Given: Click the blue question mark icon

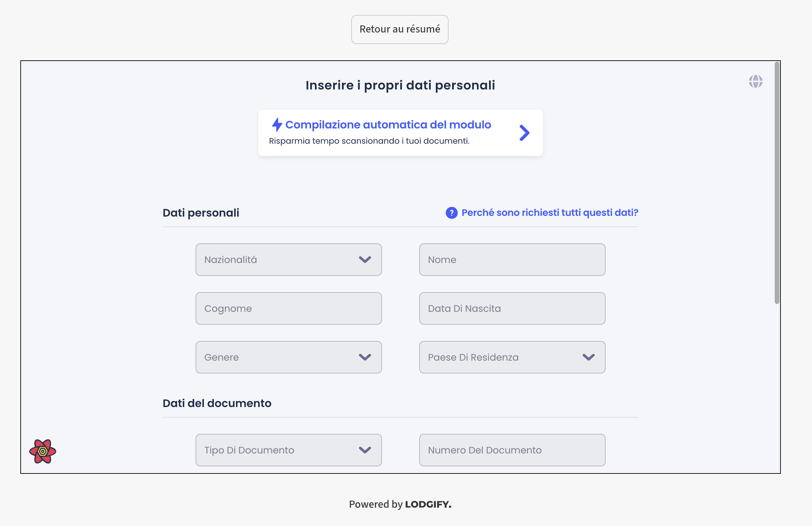Looking at the screenshot, I should point(451,213).
